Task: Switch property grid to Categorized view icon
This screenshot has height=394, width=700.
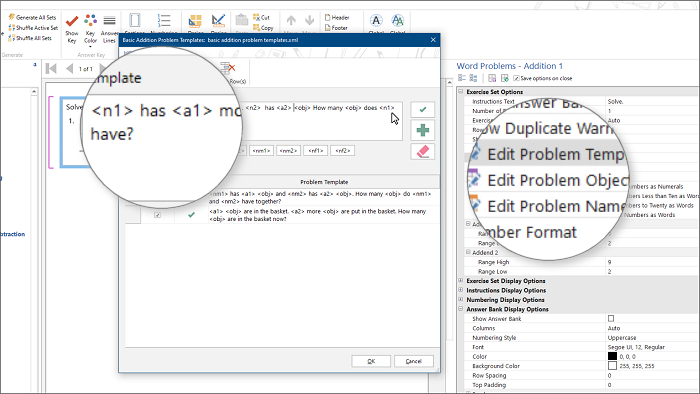Action: [462, 78]
